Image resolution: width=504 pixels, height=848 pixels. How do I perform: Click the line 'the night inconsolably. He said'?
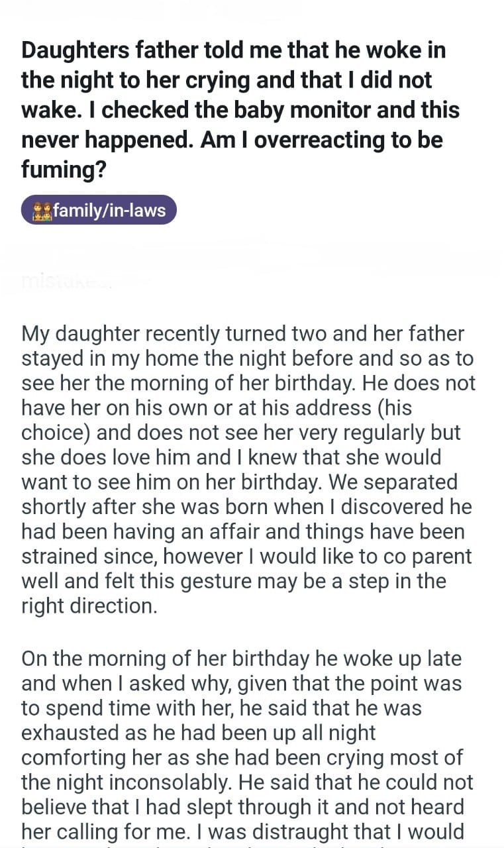click(247, 782)
